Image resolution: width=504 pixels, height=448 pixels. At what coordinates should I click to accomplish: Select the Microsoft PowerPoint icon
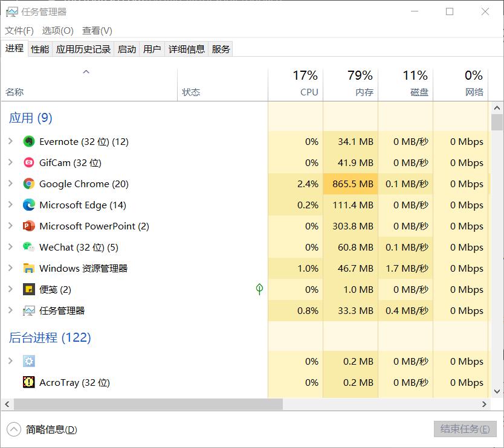[29, 226]
